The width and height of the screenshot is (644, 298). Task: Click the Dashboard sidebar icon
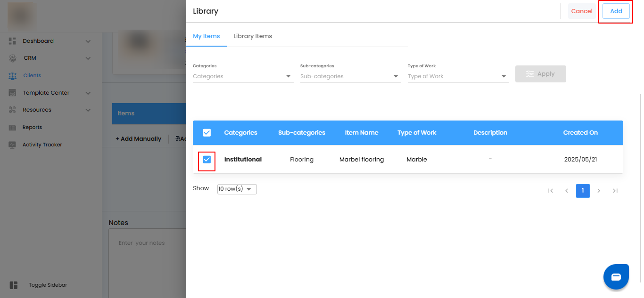[13, 41]
